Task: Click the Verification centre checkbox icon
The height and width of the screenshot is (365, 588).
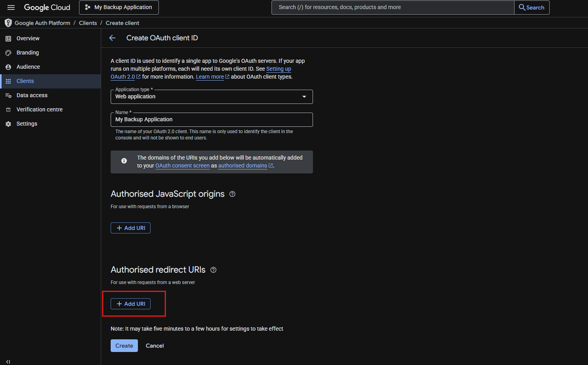Action: [8, 110]
